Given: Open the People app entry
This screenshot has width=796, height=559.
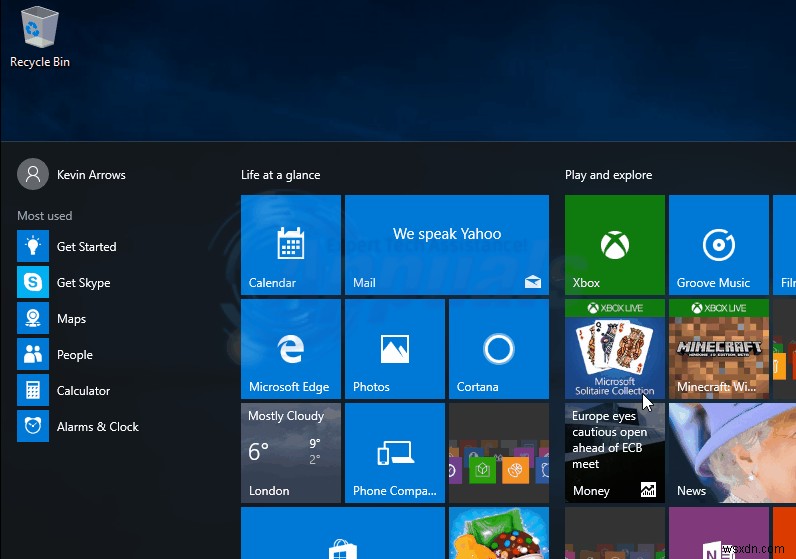Looking at the screenshot, I should click(x=55, y=354).
